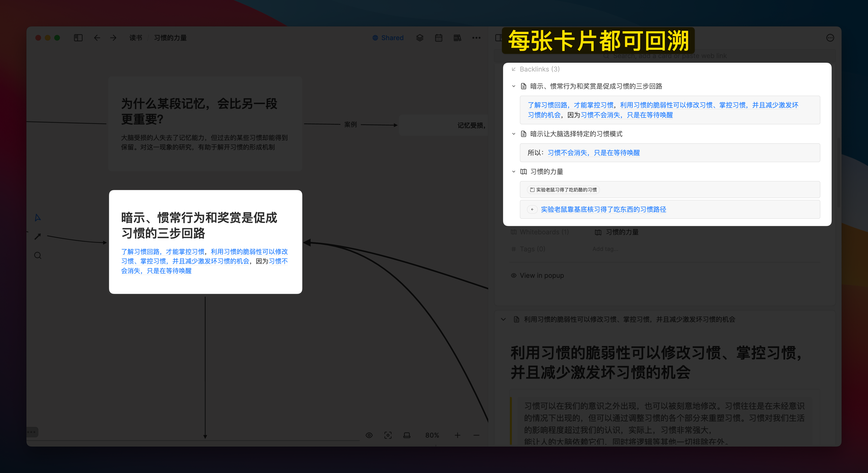Open the three-dots more menu in toolbar
The width and height of the screenshot is (868, 473).
476,38
